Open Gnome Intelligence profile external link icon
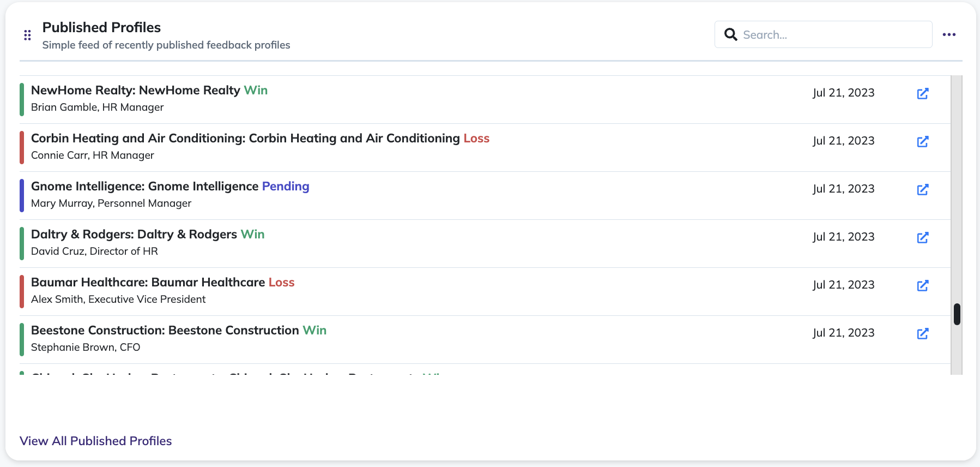The height and width of the screenshot is (467, 980). pos(922,190)
